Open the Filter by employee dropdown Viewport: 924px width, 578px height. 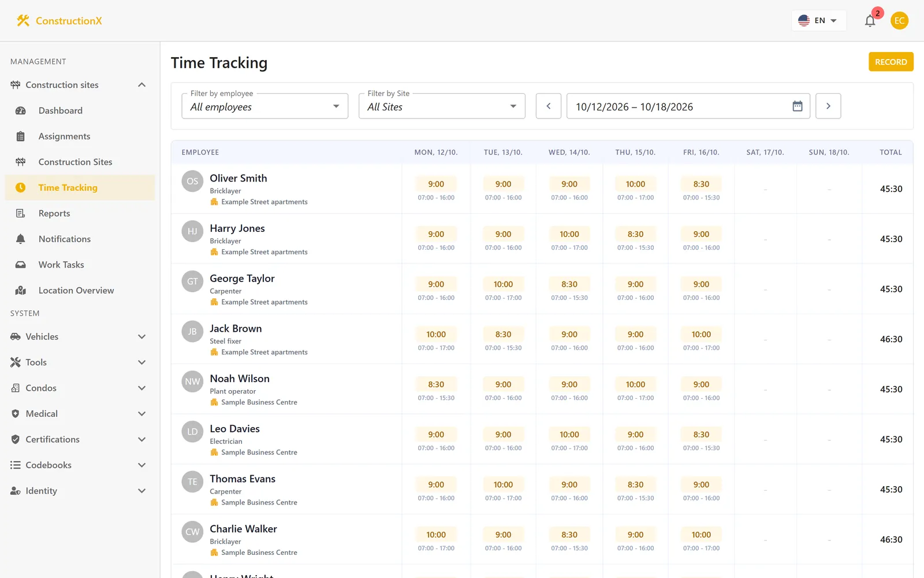265,106
